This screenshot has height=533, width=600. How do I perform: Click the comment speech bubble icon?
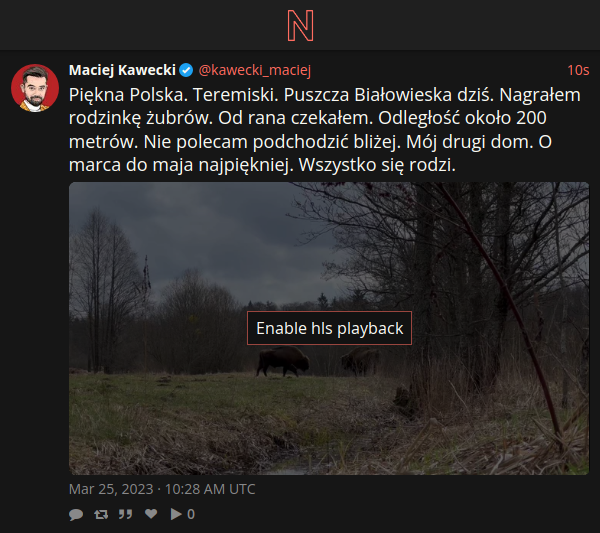click(76, 514)
